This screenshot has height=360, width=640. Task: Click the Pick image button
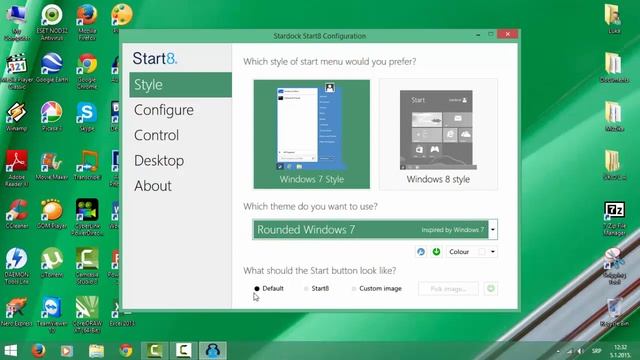click(x=448, y=289)
